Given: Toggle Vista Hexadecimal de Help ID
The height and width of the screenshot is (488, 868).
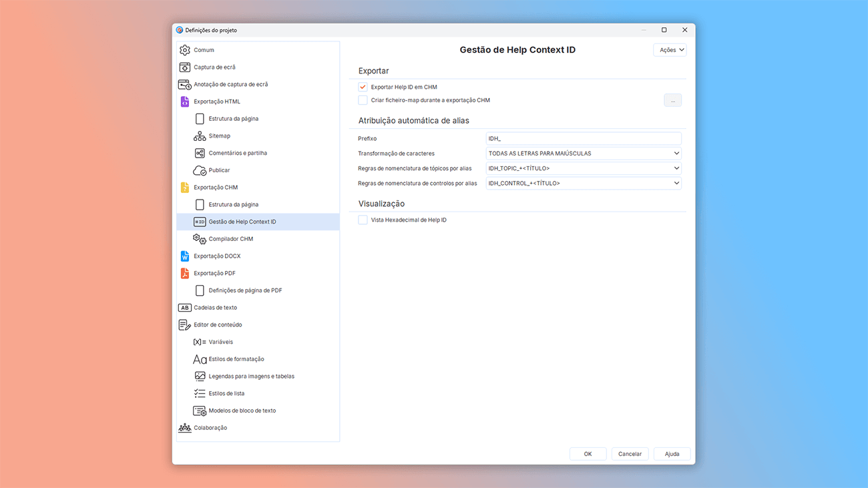Looking at the screenshot, I should click(x=363, y=220).
